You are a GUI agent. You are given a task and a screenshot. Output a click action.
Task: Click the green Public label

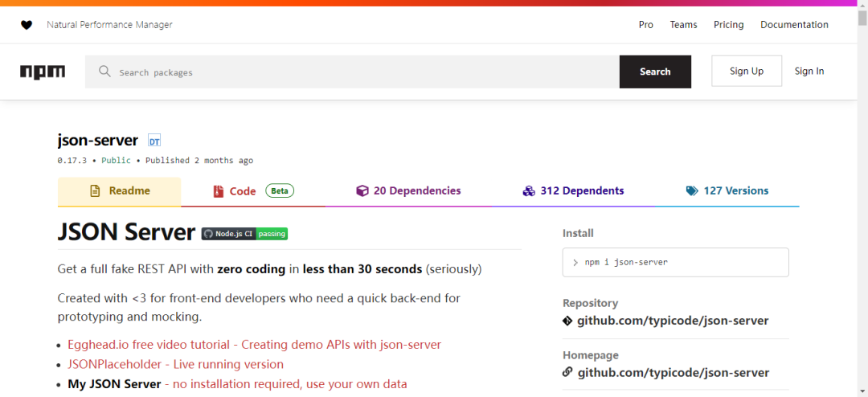click(117, 161)
